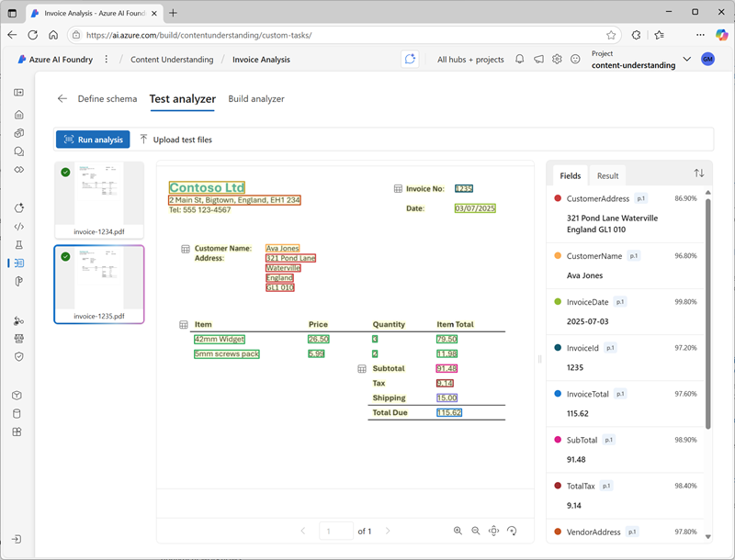The image size is (735, 560).
Task: Click the CustomerName orange color dot
Action: tap(558, 255)
